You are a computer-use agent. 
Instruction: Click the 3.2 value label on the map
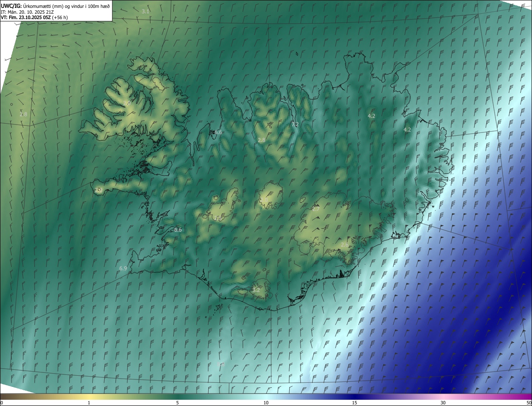256,290
